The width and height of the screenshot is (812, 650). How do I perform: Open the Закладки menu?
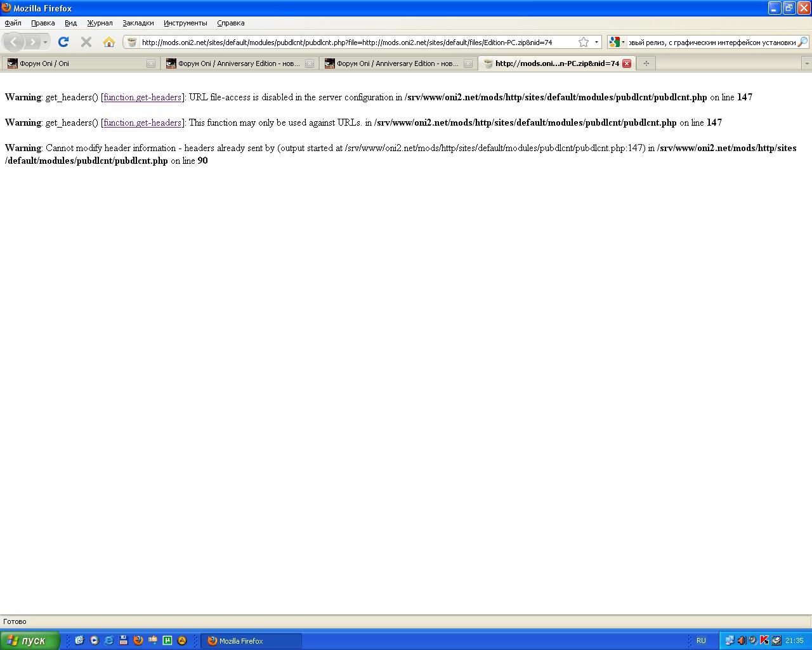coord(138,23)
